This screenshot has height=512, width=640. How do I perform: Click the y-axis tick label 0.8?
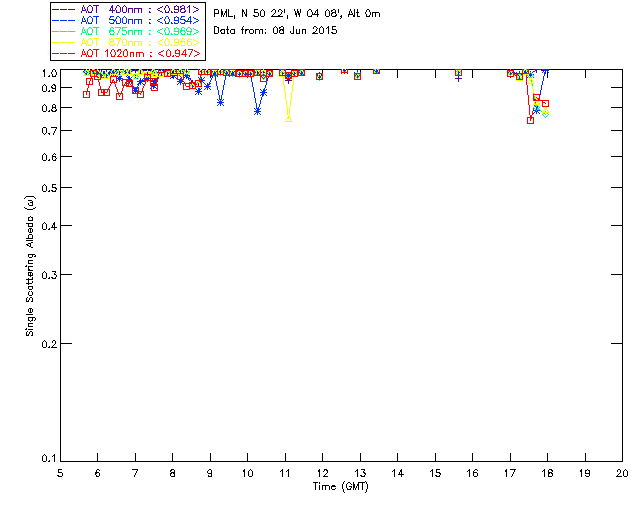tap(49, 109)
